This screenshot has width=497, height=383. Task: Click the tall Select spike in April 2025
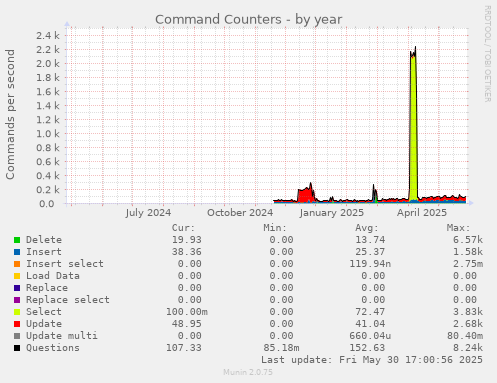[413, 127]
